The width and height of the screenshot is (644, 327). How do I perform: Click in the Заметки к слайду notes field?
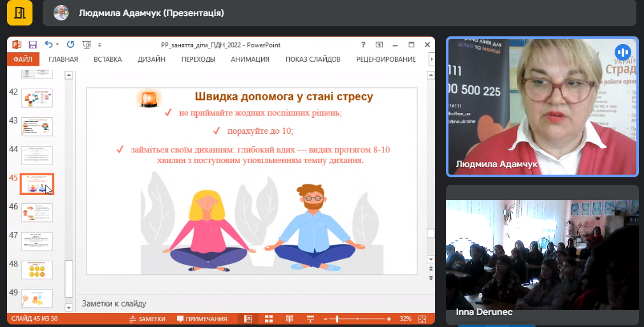click(x=255, y=303)
